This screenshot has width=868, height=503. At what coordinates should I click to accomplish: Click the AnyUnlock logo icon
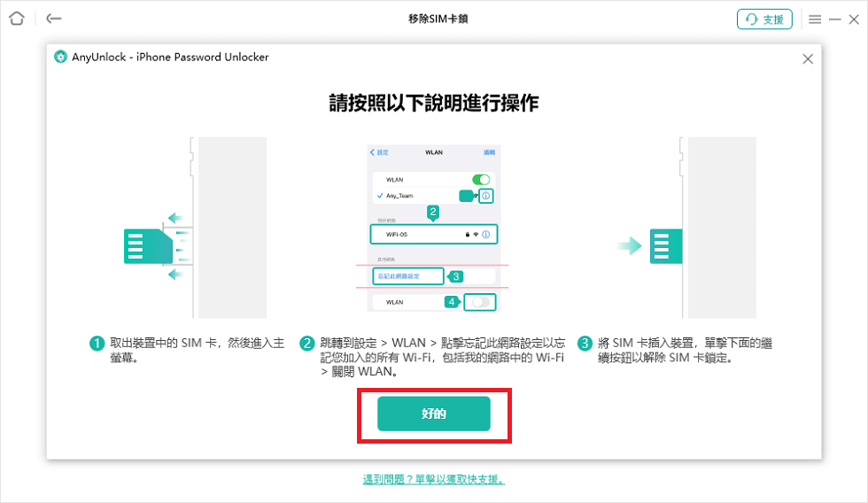tap(60, 57)
